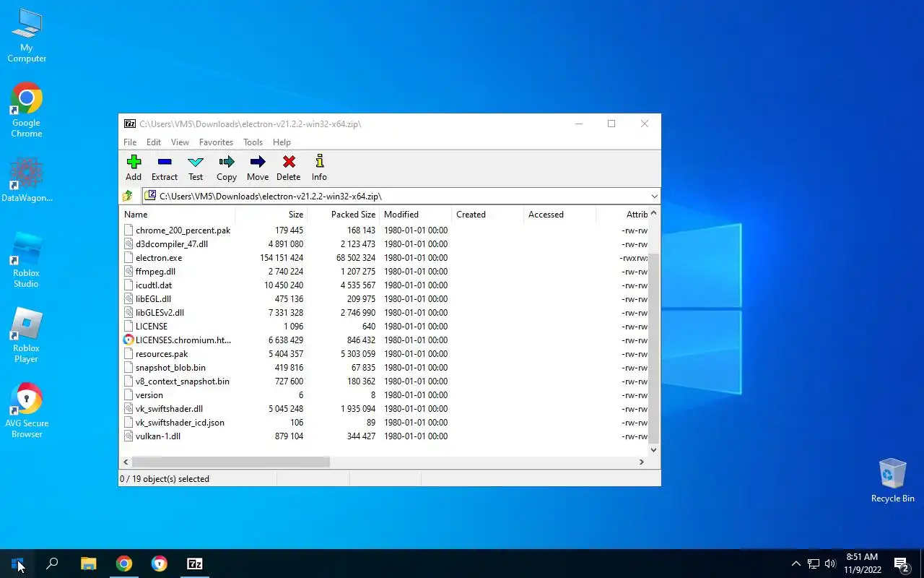
Task: Expand the address path dropdown
Action: point(654,196)
